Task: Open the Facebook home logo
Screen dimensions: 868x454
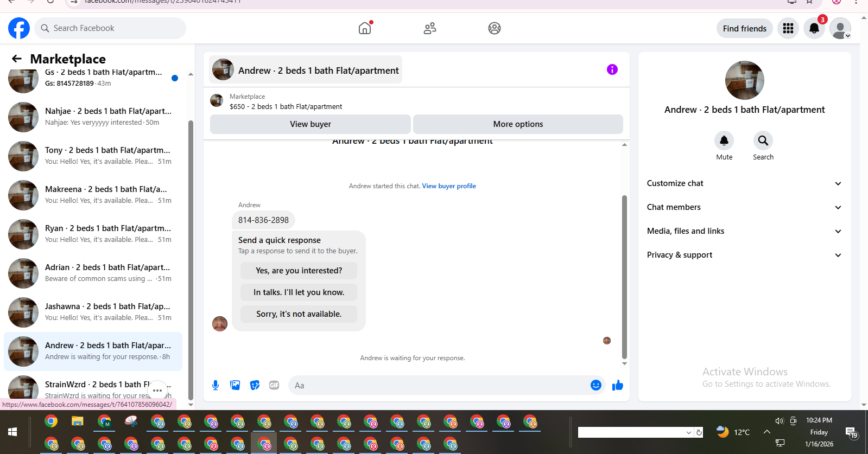Action: pos(19,28)
